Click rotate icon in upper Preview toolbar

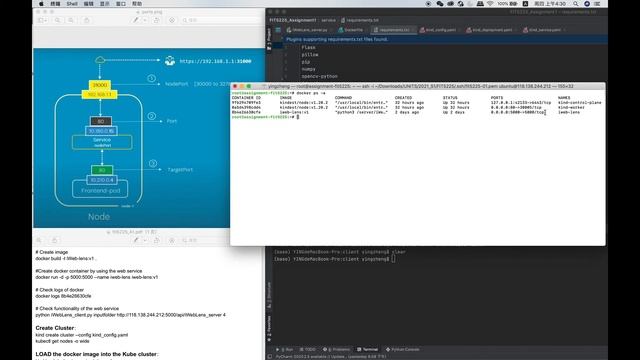[x=156, y=20]
